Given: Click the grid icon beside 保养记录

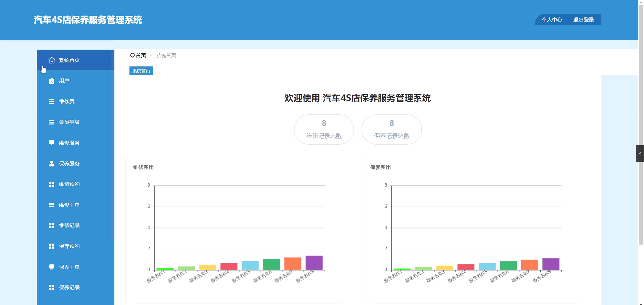Looking at the screenshot, I should (x=52, y=288).
